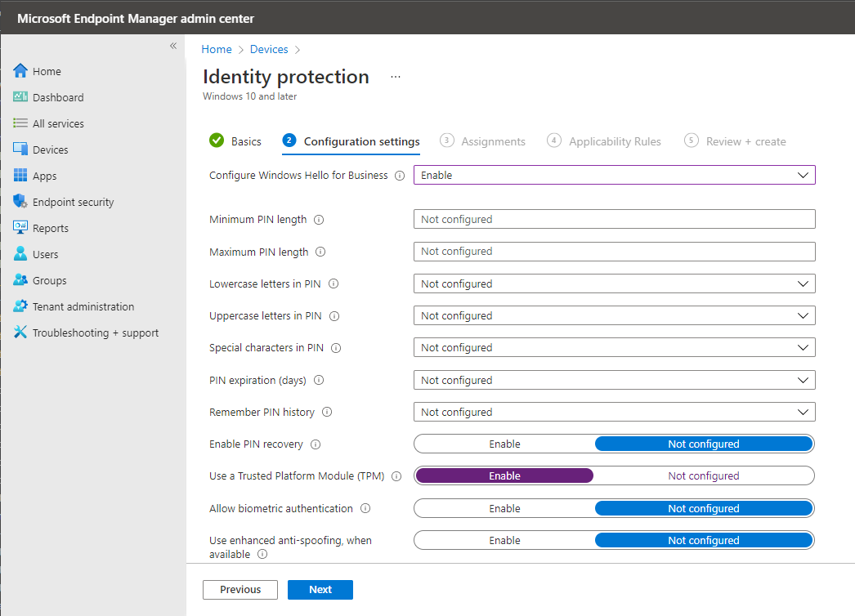
Task: Open Endpoint security in sidebar
Action: tap(73, 202)
